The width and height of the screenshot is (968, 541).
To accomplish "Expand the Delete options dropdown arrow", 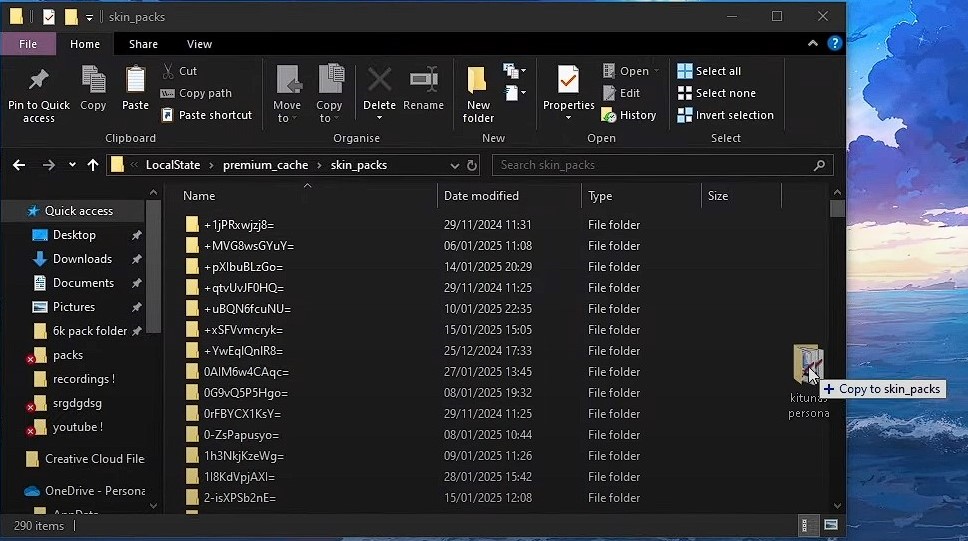I will (379, 118).
